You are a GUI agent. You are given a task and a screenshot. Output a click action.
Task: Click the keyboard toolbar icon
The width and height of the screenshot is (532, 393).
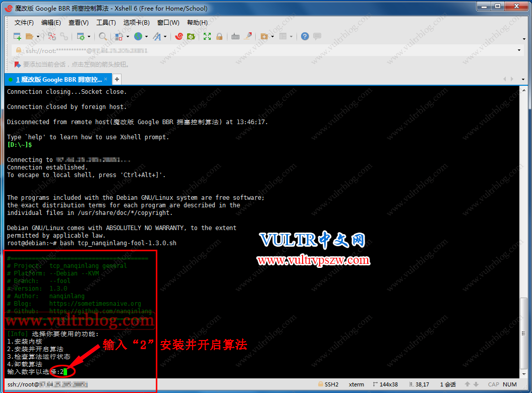(x=235, y=36)
